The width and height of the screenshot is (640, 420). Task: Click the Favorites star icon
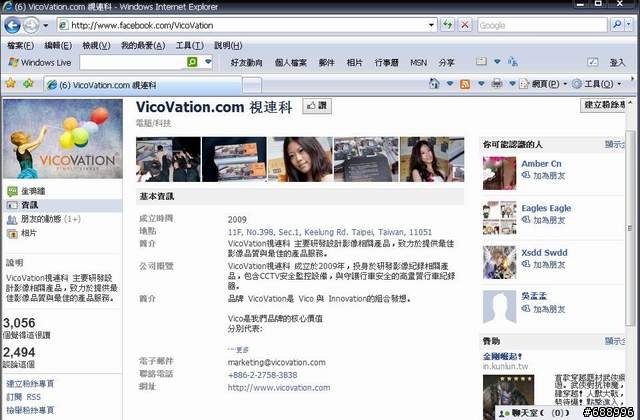point(10,84)
